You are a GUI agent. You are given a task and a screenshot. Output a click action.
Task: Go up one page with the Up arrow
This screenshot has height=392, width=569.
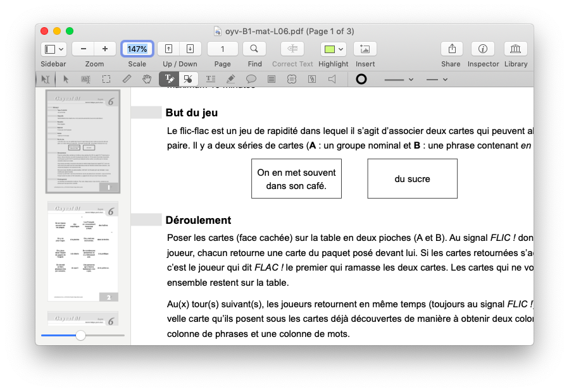pos(169,49)
